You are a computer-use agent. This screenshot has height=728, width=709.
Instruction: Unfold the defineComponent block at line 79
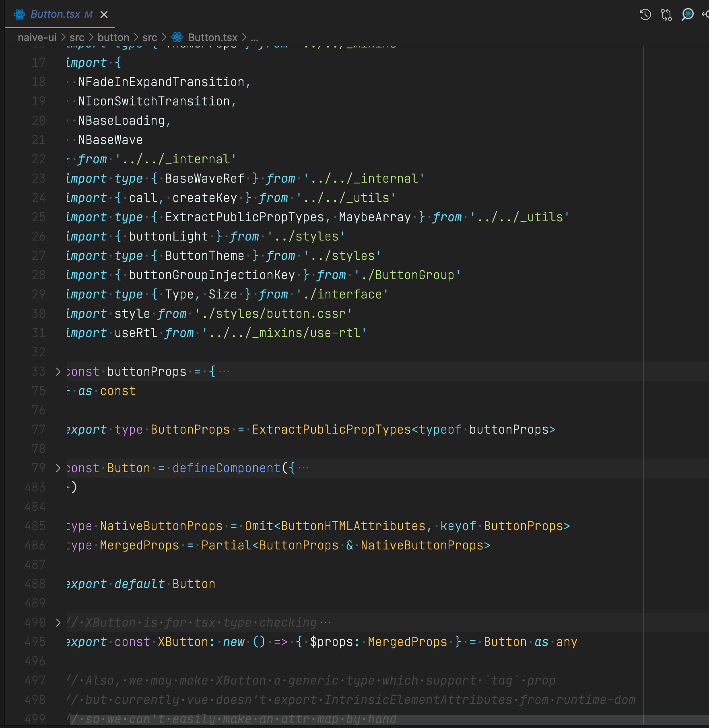[58, 468]
